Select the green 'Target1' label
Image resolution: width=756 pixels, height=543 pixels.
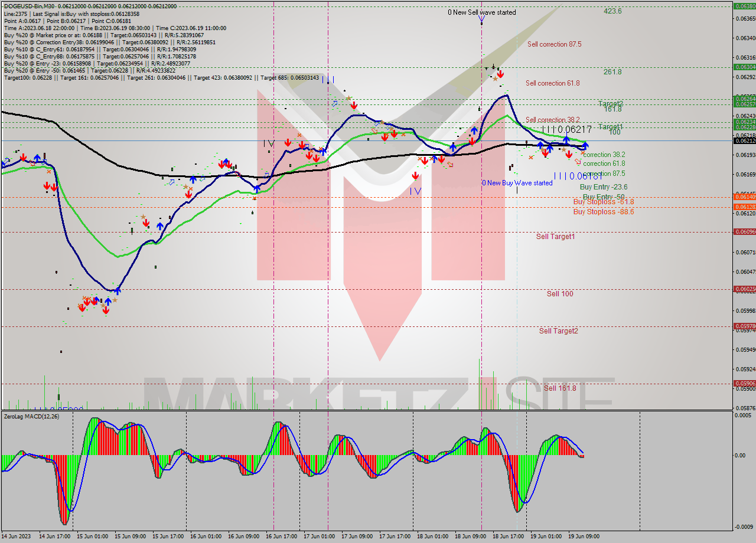[x=611, y=127]
